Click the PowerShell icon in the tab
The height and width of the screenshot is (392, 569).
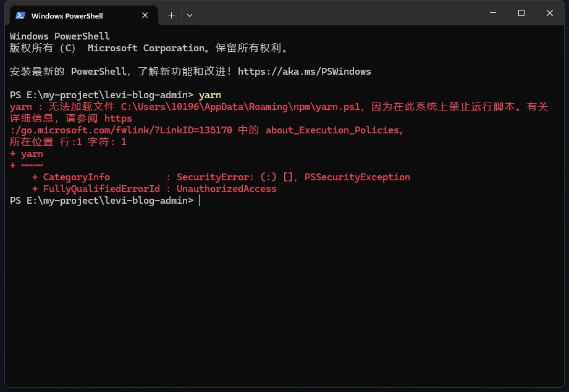click(20, 15)
